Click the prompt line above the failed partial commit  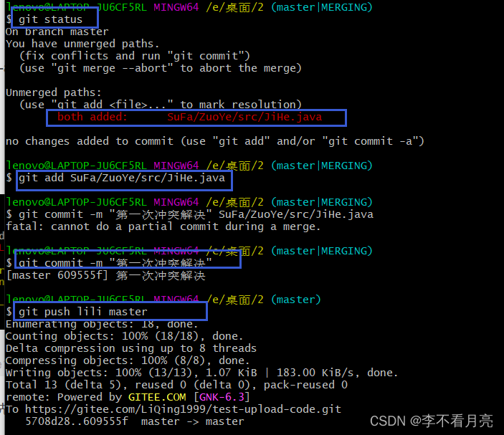click(189, 202)
